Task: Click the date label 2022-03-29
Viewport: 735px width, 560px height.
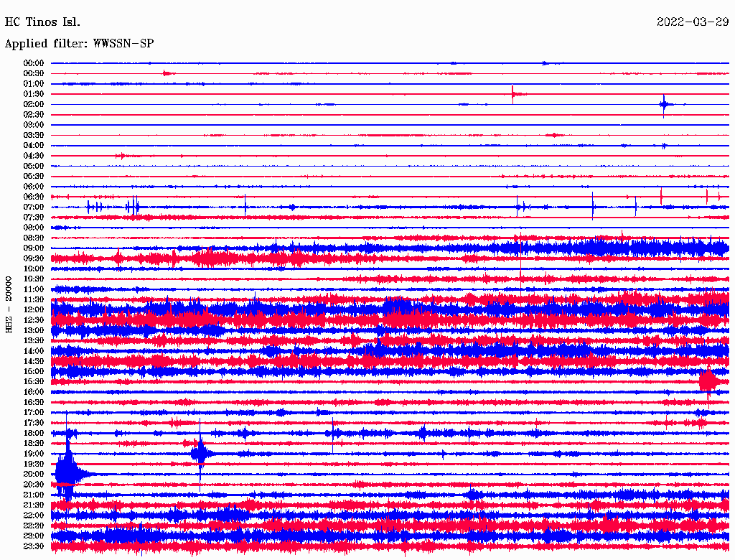Action: [x=693, y=22]
